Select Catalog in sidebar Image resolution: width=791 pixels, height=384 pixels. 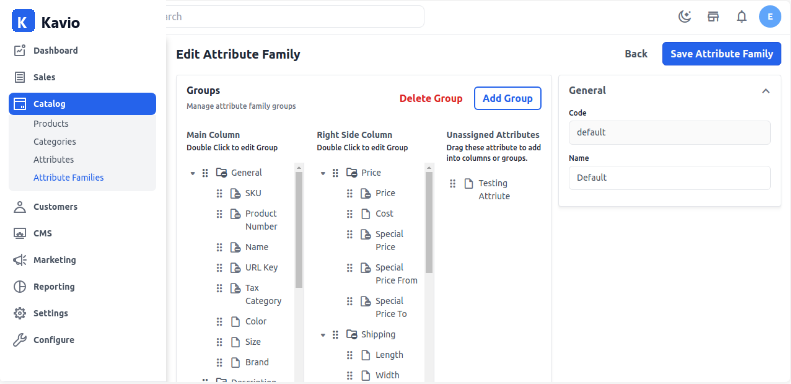[x=82, y=104]
